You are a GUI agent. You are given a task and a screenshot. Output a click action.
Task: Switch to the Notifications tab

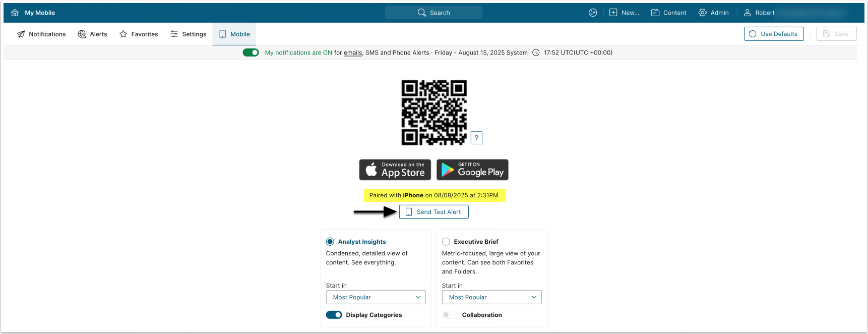tap(41, 34)
